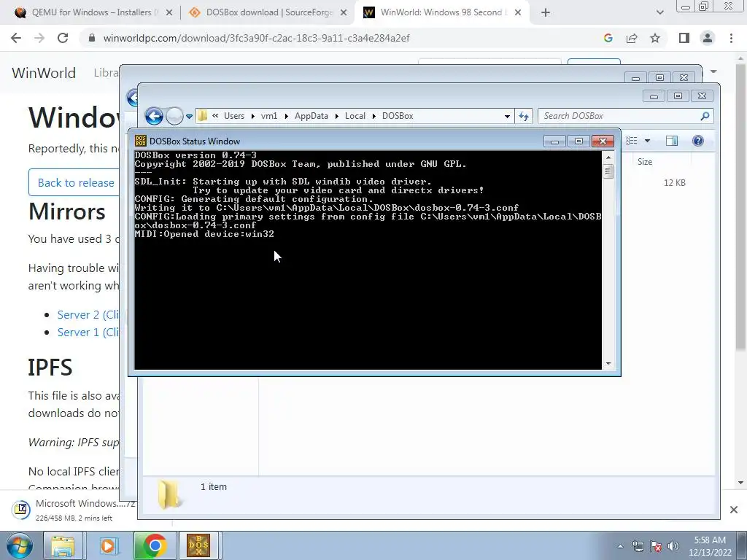Click Explorer back arrow in DOSBox folder

coord(154,116)
